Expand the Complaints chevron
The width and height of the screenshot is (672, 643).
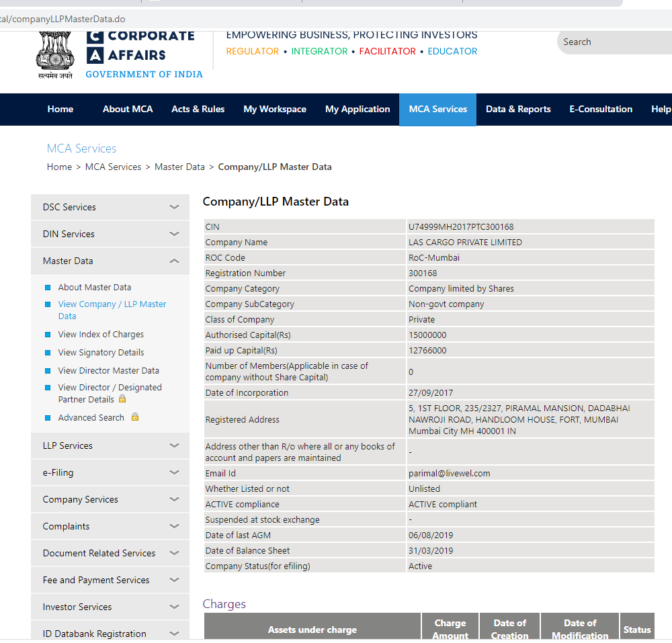[174, 526]
